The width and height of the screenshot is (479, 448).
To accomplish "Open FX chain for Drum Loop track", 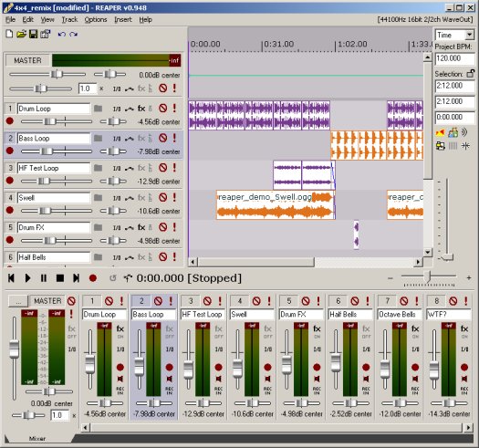I will [x=141, y=109].
